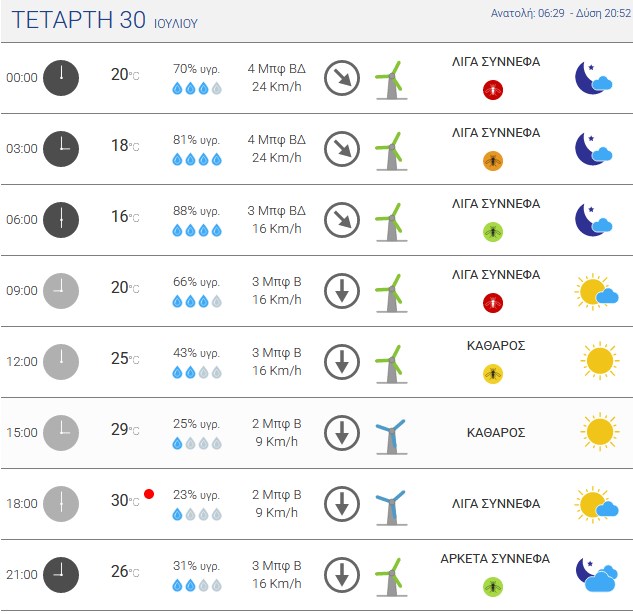This screenshot has height=614, width=633.
Task: Click the sunny weather icon at 12:00
Action: pos(599,360)
